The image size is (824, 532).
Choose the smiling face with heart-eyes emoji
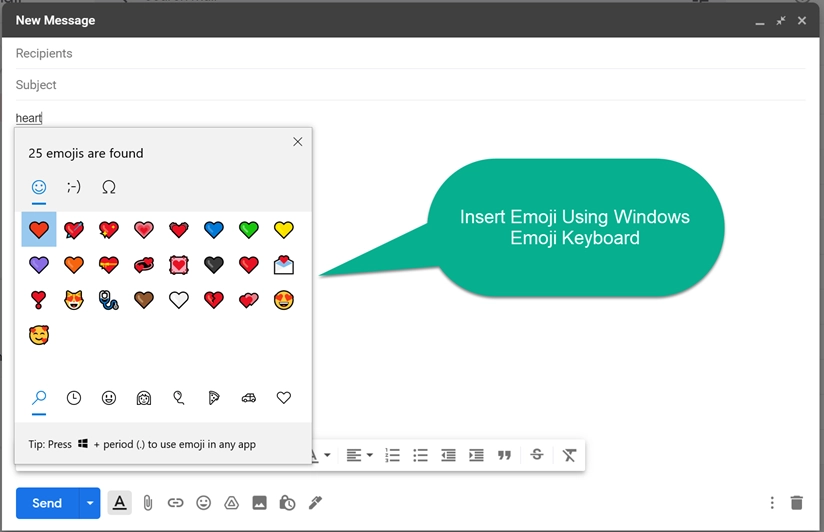pyautogui.click(x=284, y=300)
